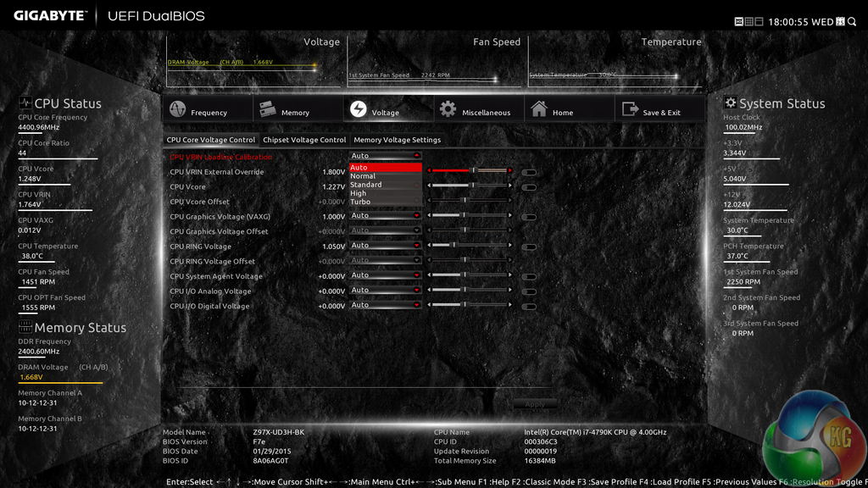Click left arrow of CPU Vcore slider
Viewport: 868px width, 488px height.
click(x=429, y=186)
